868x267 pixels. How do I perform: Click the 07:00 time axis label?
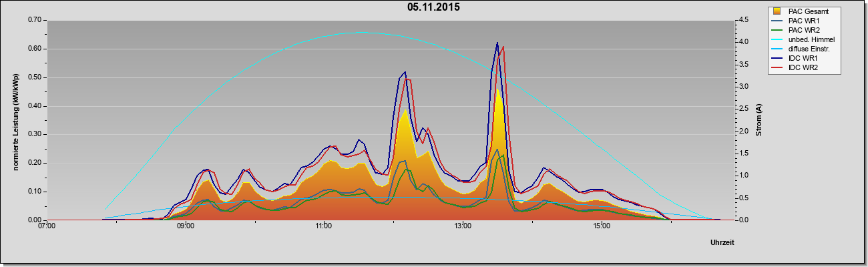point(47,226)
